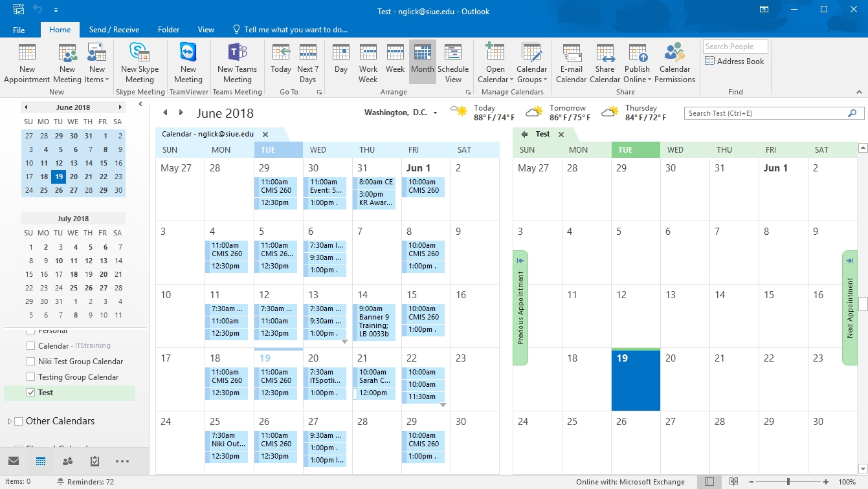The height and width of the screenshot is (489, 868).
Task: Click the zoom slider in status bar
Action: click(x=788, y=482)
